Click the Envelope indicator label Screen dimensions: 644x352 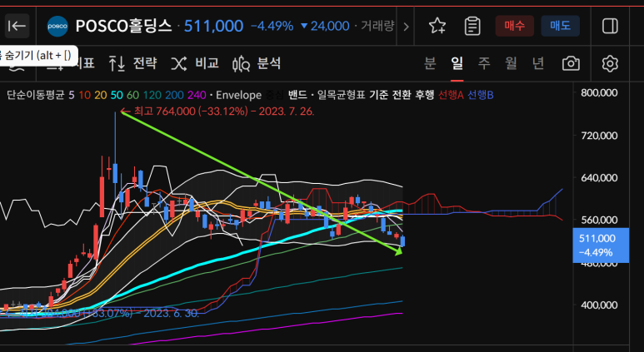click(x=238, y=95)
